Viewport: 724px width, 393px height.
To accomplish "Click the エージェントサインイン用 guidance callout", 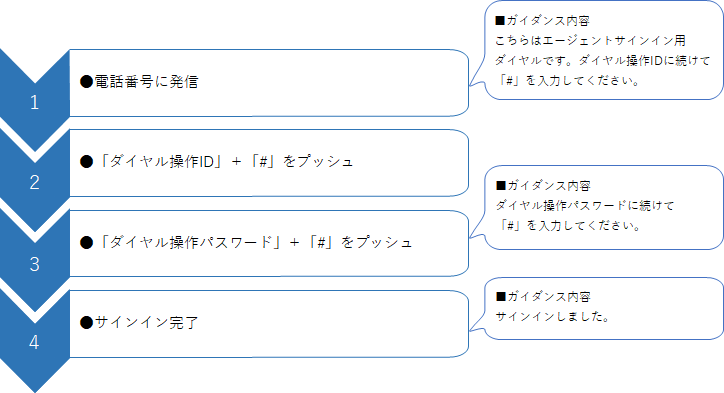I will (603, 50).
